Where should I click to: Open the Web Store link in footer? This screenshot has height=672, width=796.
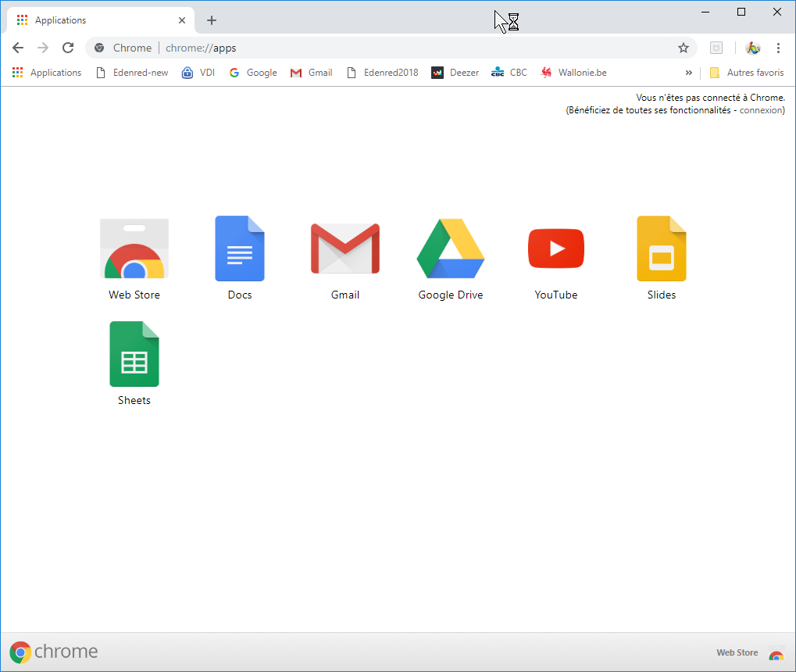pos(750,652)
